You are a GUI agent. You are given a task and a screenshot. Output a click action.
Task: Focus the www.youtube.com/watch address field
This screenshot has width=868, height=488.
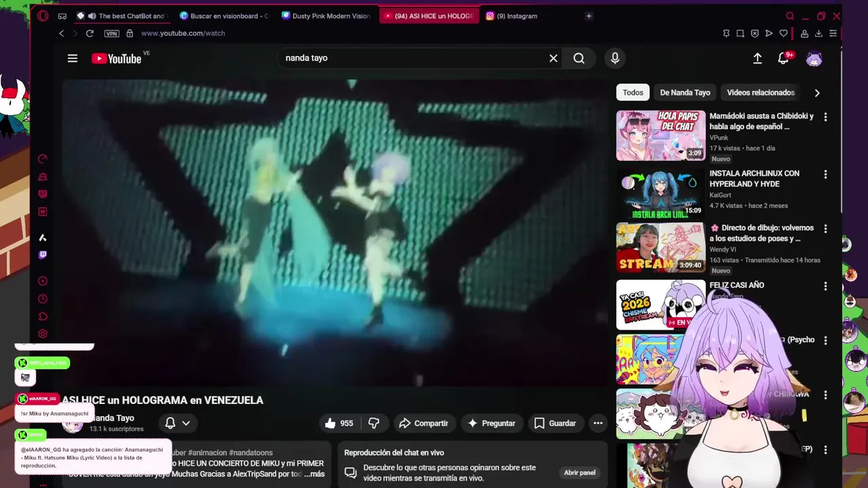(183, 33)
